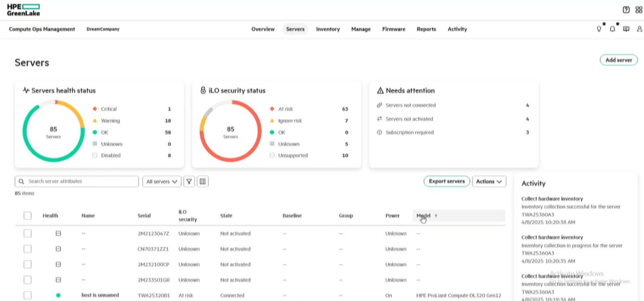
Task: Click disabled health icon for 2M233501GR
Action: coord(58,280)
